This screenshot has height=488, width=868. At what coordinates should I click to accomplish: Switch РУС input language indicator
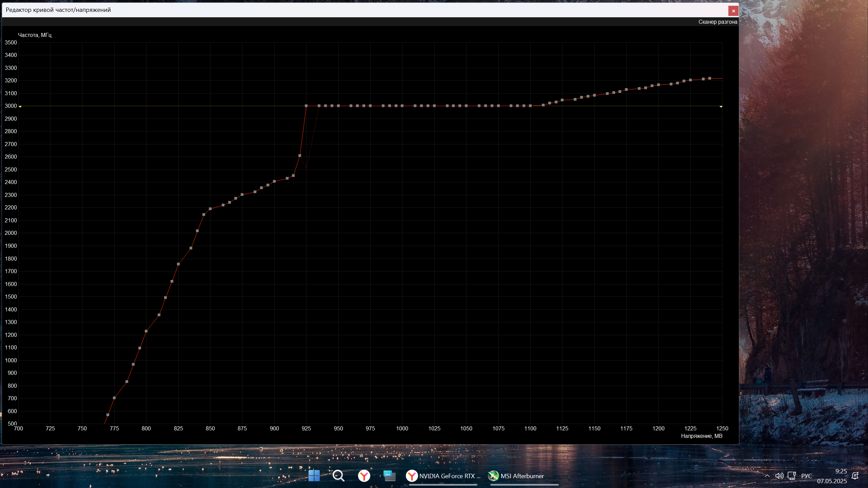(x=806, y=476)
